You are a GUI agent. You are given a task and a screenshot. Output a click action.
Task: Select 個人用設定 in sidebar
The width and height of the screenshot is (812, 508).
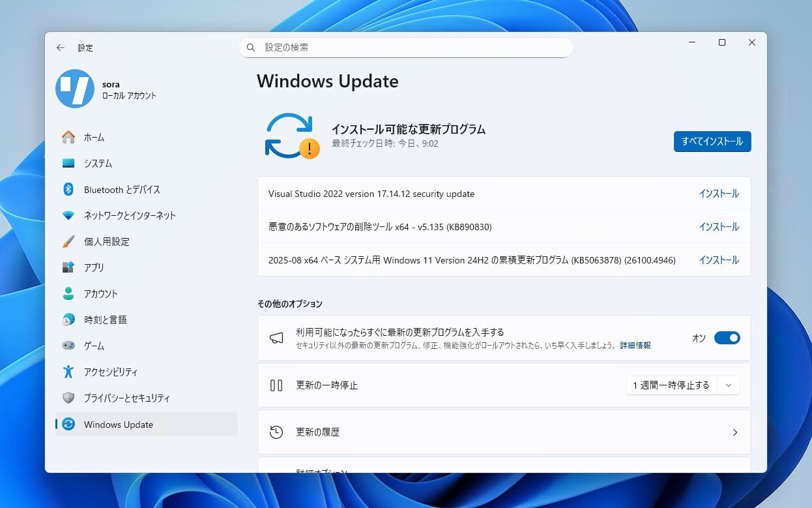click(x=147, y=241)
